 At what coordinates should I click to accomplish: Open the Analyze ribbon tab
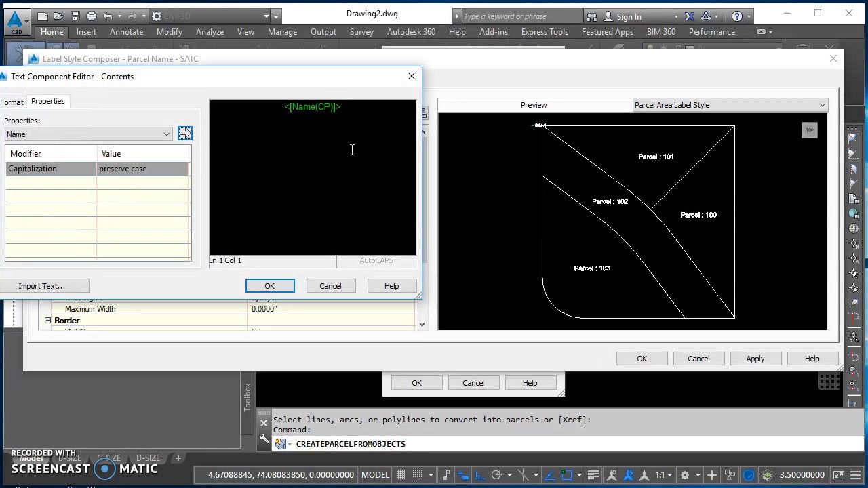point(210,32)
